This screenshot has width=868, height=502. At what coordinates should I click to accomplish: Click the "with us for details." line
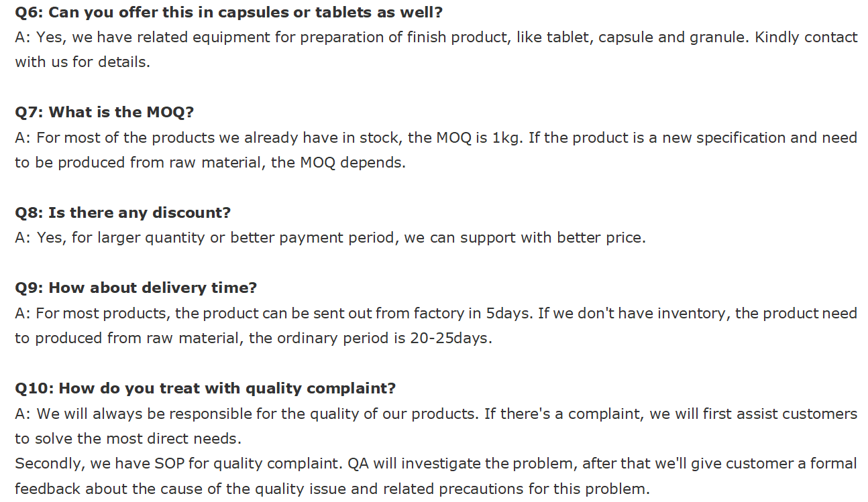click(83, 62)
